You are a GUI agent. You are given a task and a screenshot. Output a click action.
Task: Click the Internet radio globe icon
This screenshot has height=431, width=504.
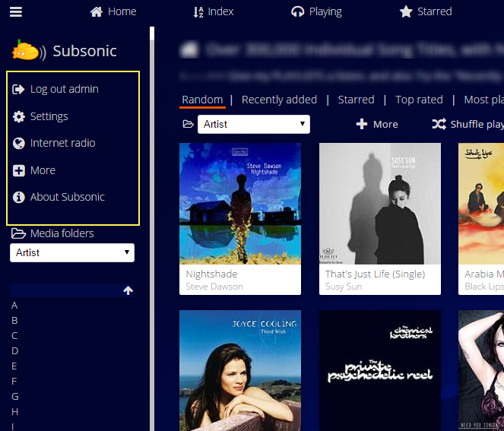tap(19, 143)
